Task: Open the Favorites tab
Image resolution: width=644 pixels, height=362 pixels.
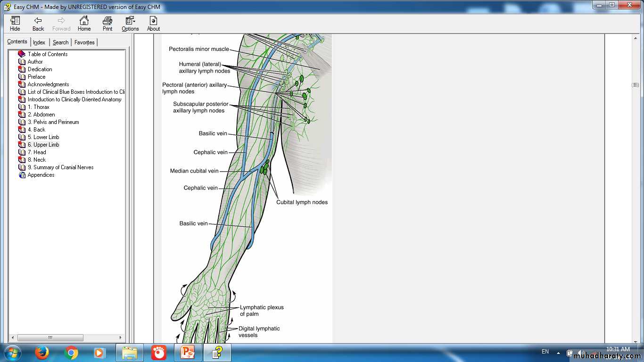Action: [x=84, y=42]
